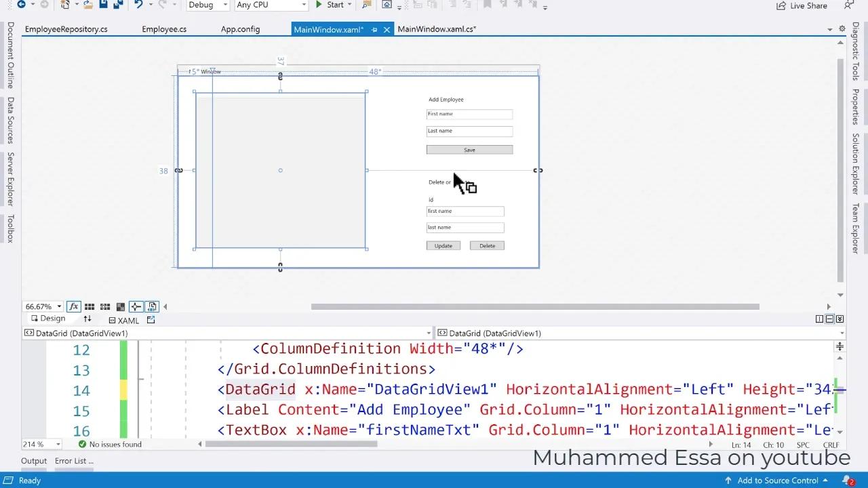
Task: Switch to the Employee.cs tab
Action: [x=163, y=28]
